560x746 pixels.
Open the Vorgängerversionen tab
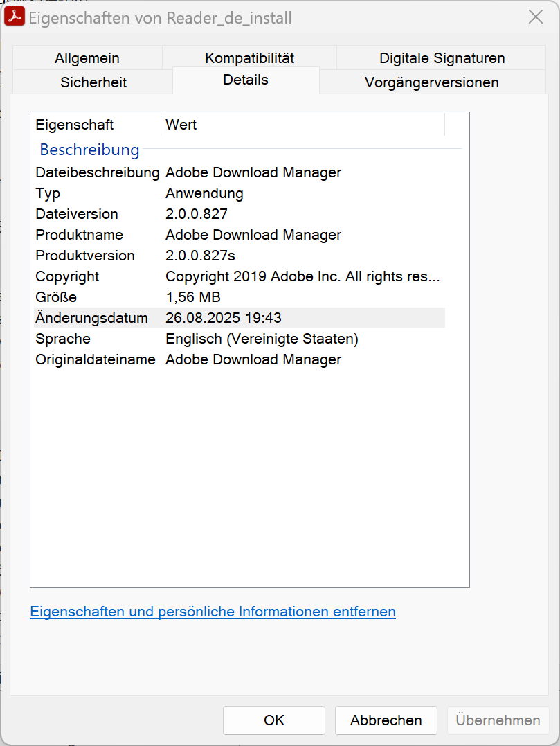(431, 82)
